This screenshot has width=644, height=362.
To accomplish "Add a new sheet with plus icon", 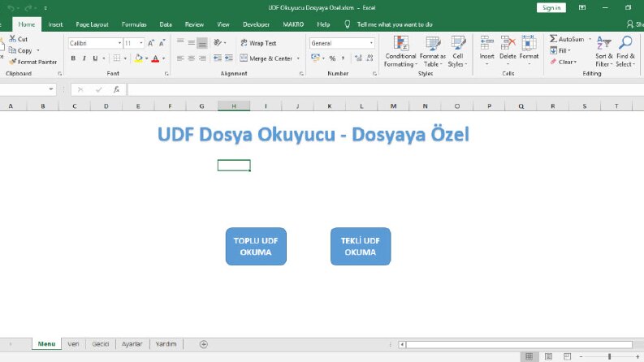I will pos(204,344).
